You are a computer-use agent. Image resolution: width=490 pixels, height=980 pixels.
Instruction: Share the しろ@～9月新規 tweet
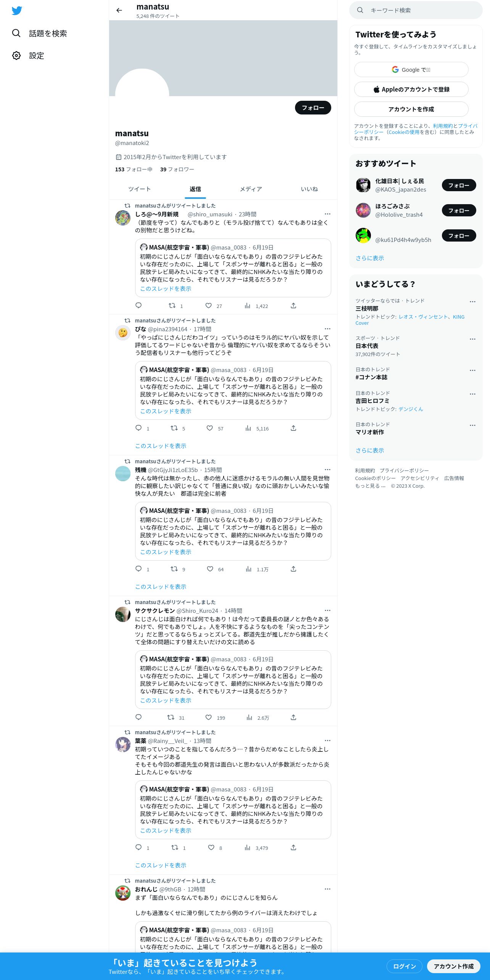click(293, 305)
